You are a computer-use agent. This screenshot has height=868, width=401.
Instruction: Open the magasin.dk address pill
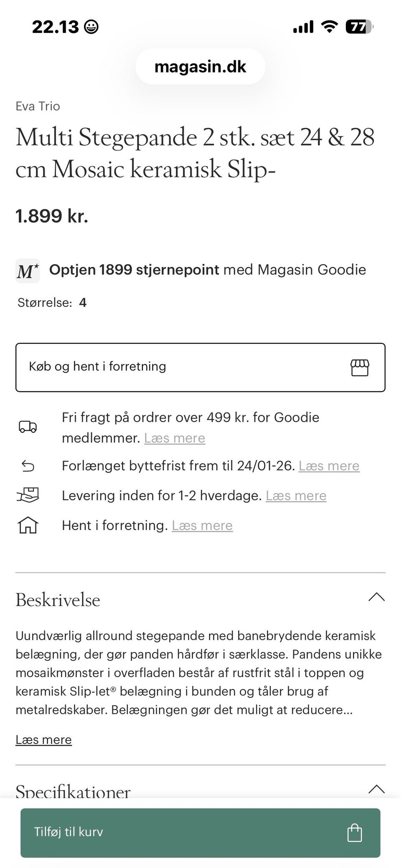pyautogui.click(x=200, y=66)
